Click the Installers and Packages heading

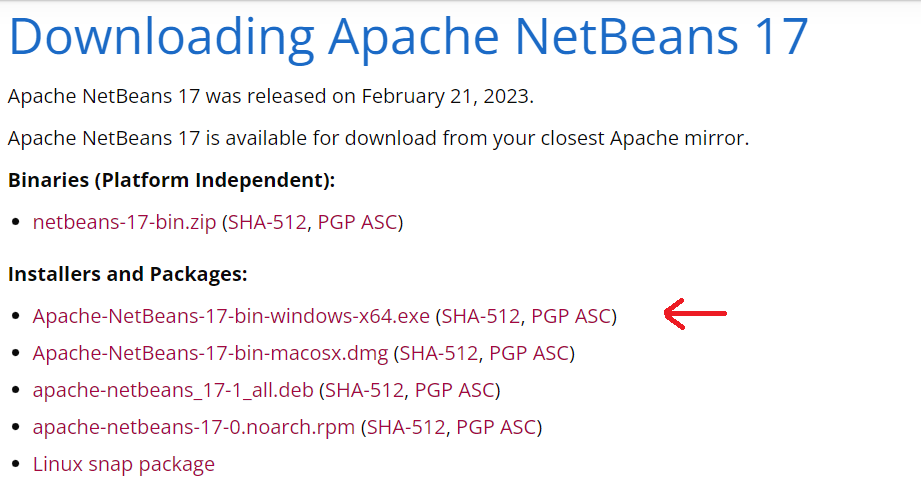tap(127, 274)
